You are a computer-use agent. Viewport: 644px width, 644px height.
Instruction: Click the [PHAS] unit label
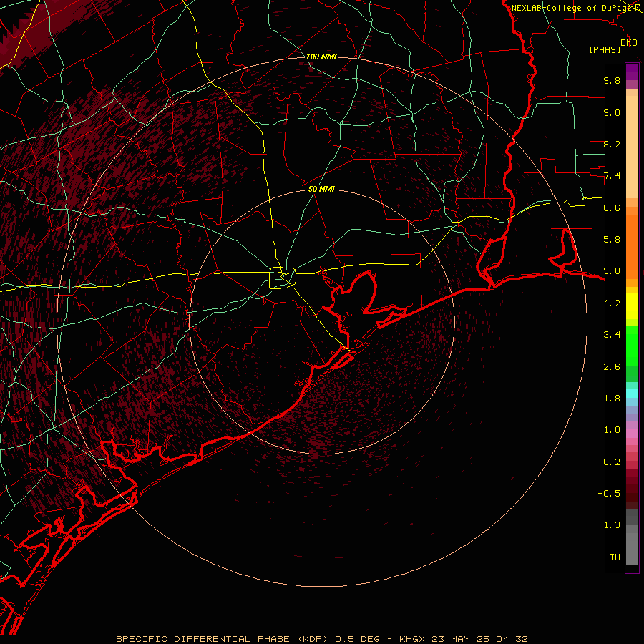pos(605,50)
